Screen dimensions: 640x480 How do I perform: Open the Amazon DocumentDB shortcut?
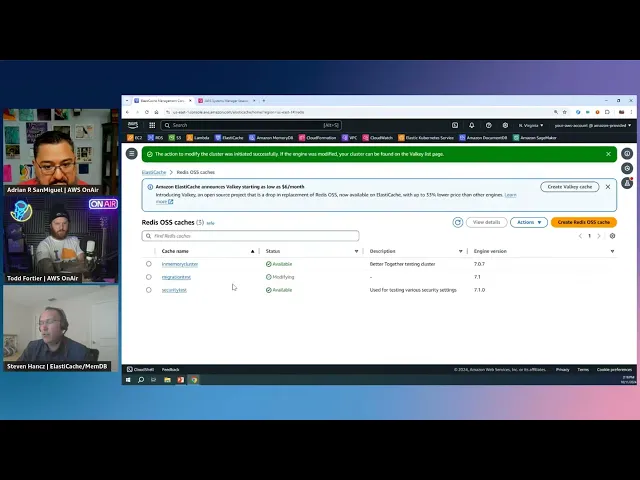pyautogui.click(x=483, y=138)
